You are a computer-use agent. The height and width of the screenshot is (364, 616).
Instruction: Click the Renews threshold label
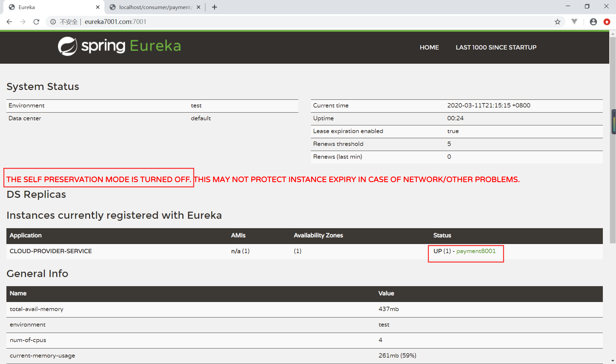(338, 144)
